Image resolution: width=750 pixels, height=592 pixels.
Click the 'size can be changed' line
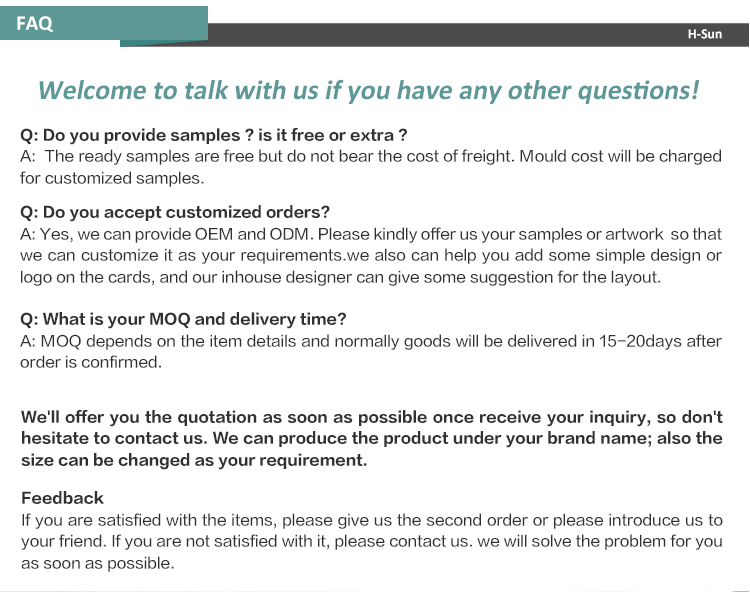click(194, 460)
